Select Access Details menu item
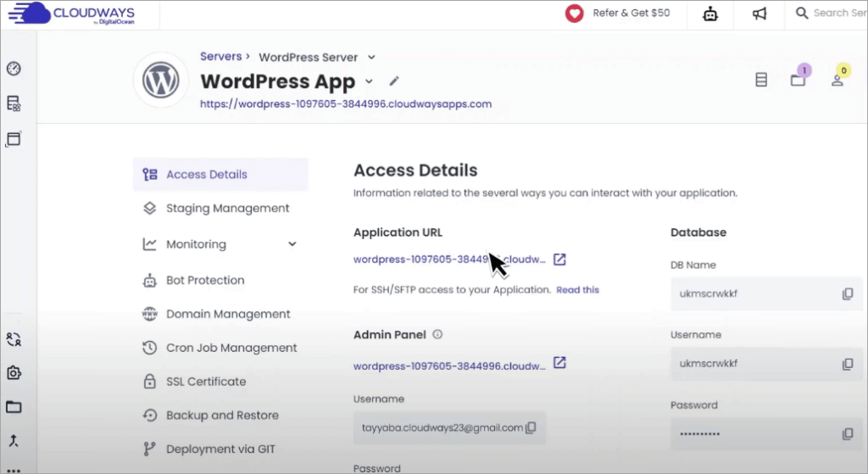The width and height of the screenshot is (868, 474). pyautogui.click(x=220, y=175)
